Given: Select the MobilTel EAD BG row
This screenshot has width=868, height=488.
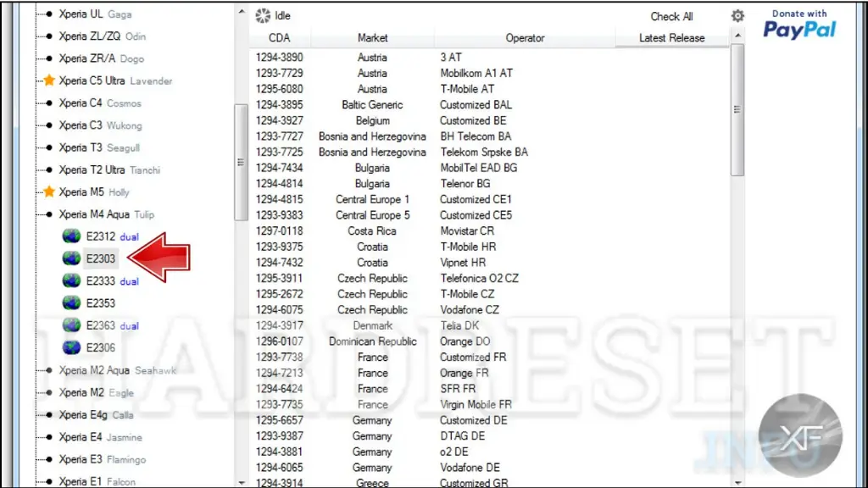Looking at the screenshot, I should [489, 168].
